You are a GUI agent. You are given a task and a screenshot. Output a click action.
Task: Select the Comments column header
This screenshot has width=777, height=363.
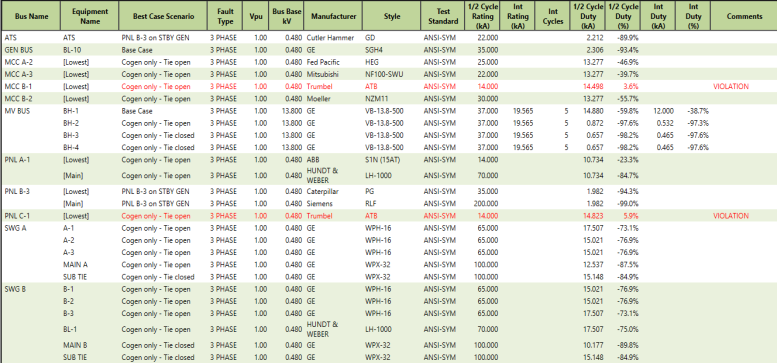pyautogui.click(x=744, y=16)
